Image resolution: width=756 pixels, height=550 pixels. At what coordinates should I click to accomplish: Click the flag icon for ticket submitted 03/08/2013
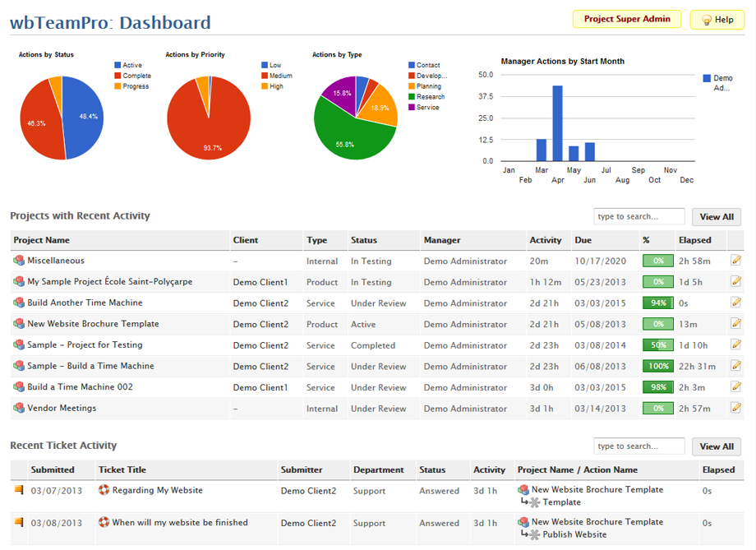[19, 522]
